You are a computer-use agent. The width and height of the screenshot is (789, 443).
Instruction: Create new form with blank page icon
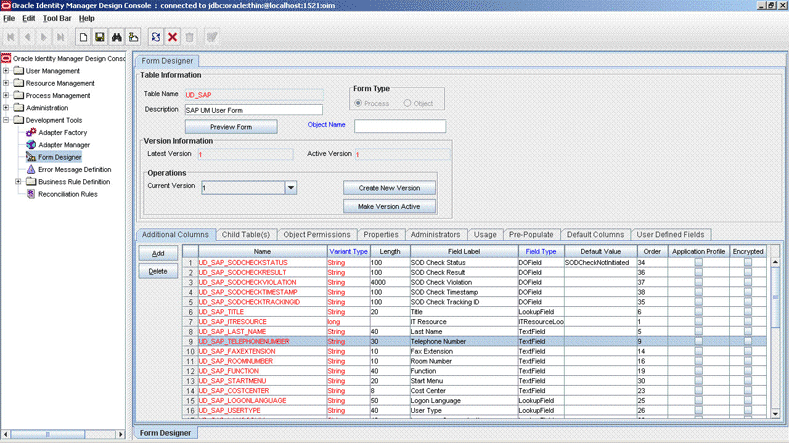pos(83,37)
